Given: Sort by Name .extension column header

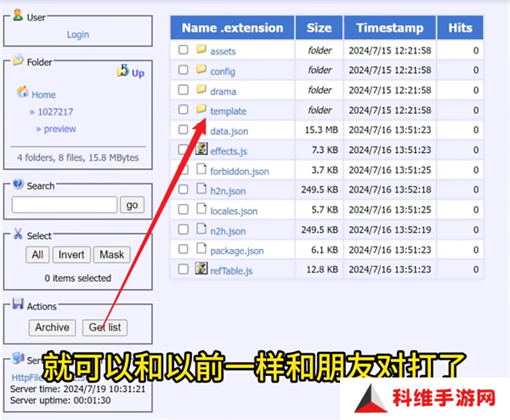Looking at the screenshot, I should pos(232,28).
